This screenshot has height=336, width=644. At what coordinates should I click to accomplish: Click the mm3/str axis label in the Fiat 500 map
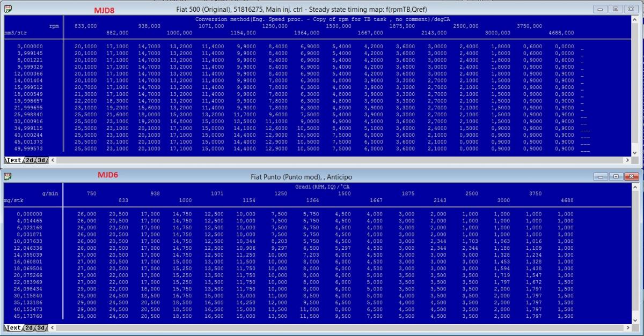pos(16,33)
